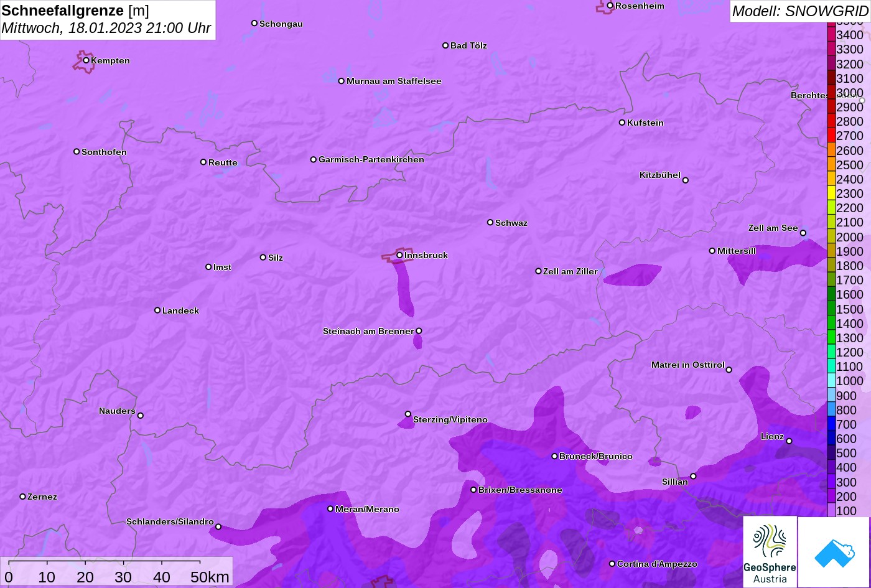Click the "Mittersill" label text
871x588 pixels.
(x=737, y=251)
